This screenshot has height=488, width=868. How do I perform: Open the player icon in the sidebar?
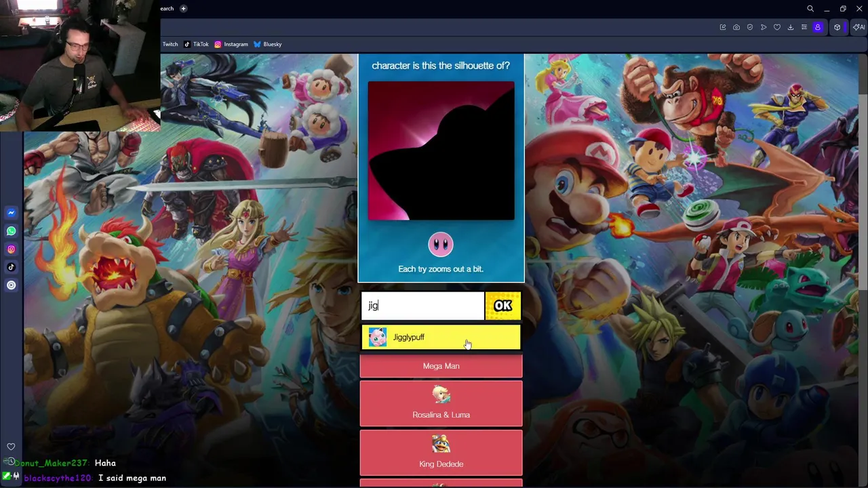coord(11,285)
